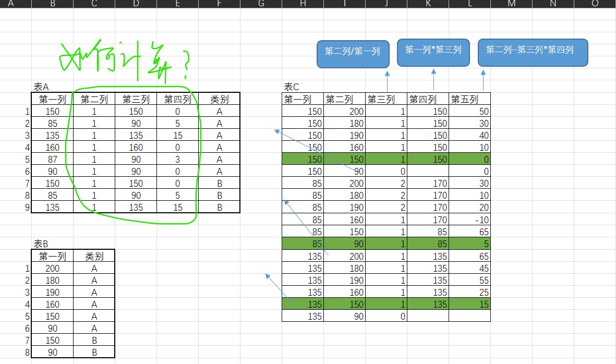Click row number 6 beside table A
This screenshot has height=364, width=616.
click(27, 171)
